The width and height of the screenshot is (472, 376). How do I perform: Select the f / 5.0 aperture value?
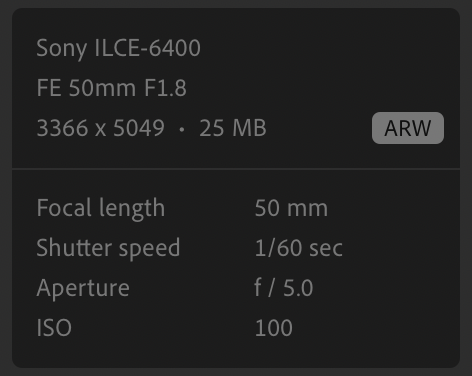284,288
